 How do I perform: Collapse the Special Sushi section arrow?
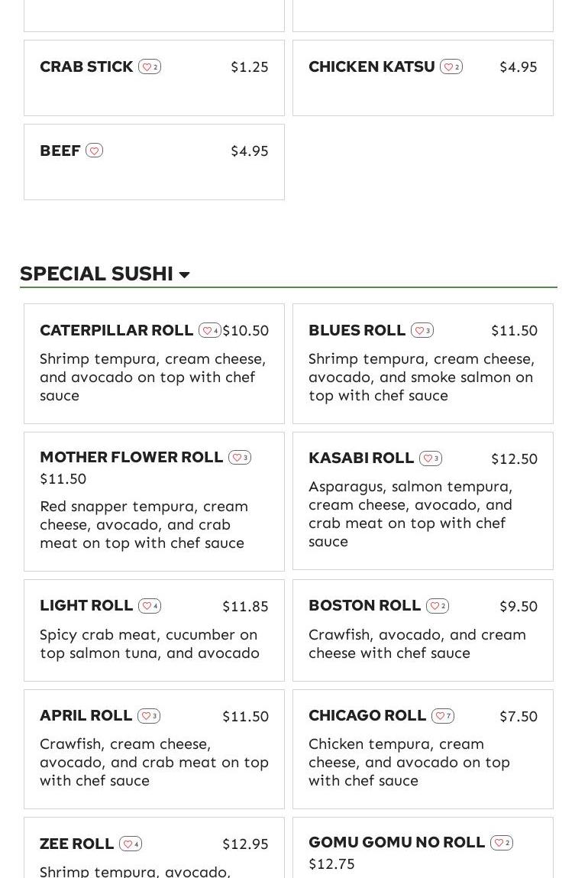[184, 275]
